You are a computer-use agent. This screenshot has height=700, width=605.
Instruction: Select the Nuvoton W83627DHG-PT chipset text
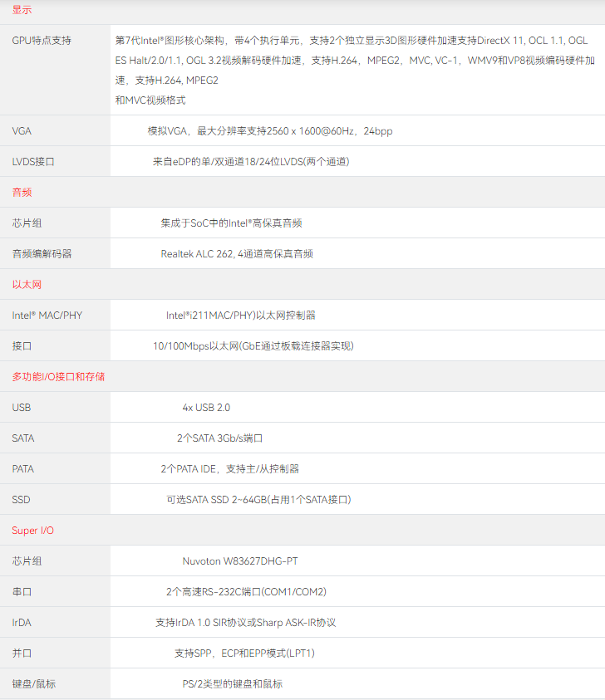[x=240, y=561]
